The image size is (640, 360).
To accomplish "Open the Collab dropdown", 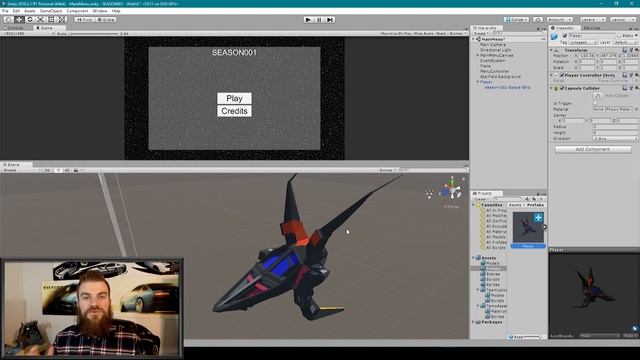I will (516, 20).
